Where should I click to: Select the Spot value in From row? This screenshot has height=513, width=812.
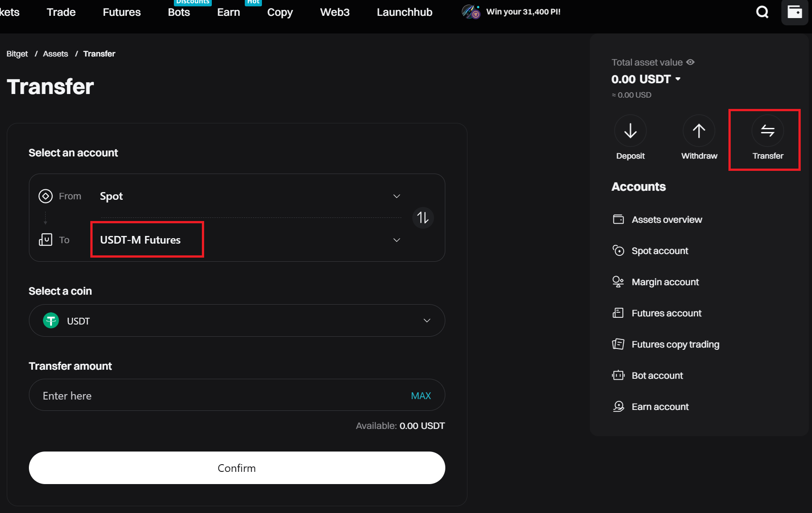(x=111, y=196)
